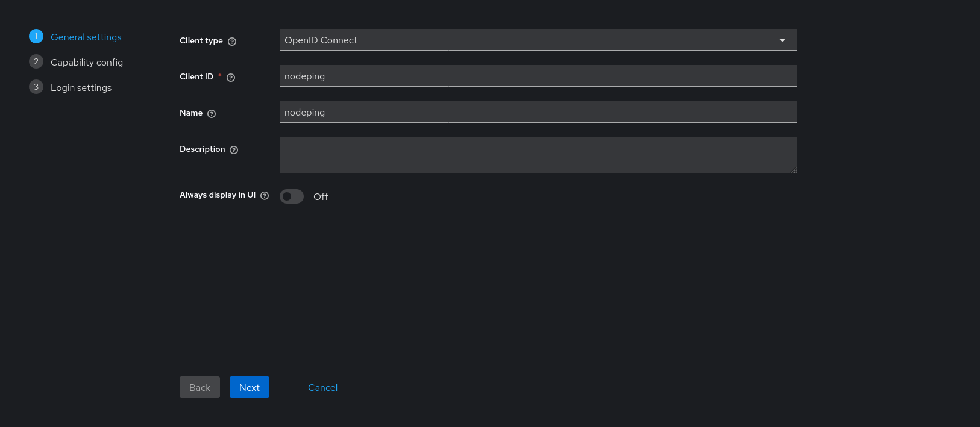Click the step 1 number circle
980x427 pixels.
tap(36, 37)
